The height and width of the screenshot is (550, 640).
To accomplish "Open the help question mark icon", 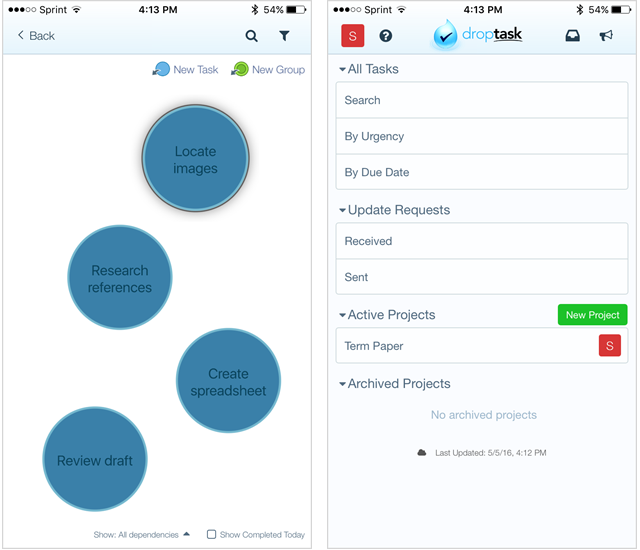I will [386, 36].
